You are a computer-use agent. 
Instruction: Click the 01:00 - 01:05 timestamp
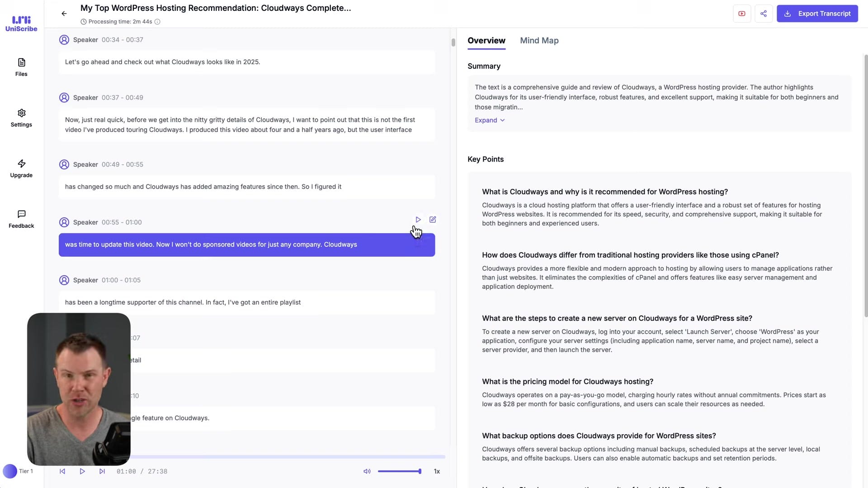point(121,280)
